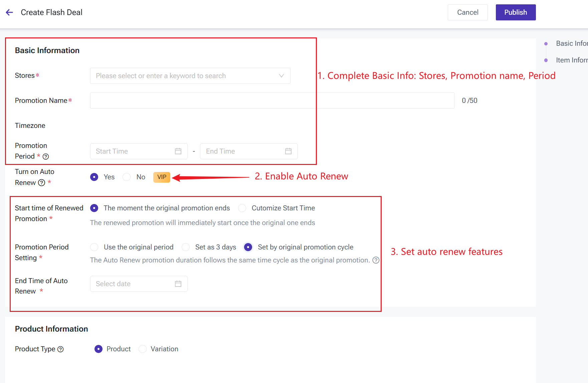Open the Promotion Period help icon
This screenshot has width=588, height=383.
point(46,156)
